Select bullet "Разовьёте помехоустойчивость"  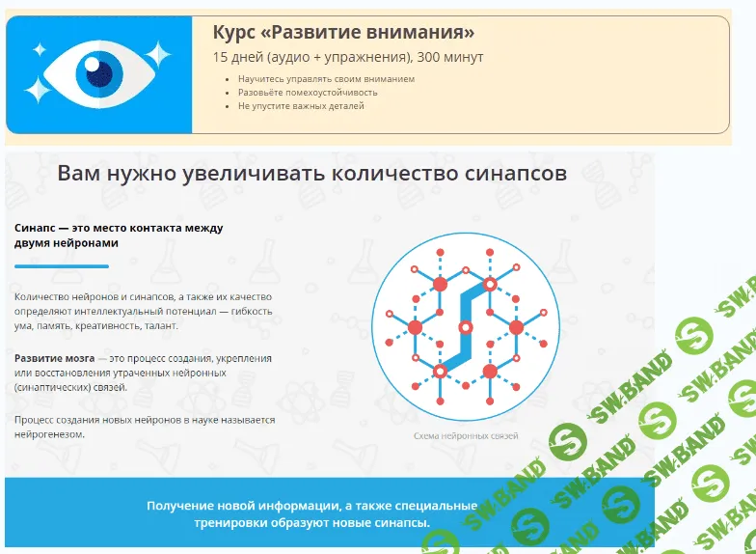pos(308,93)
